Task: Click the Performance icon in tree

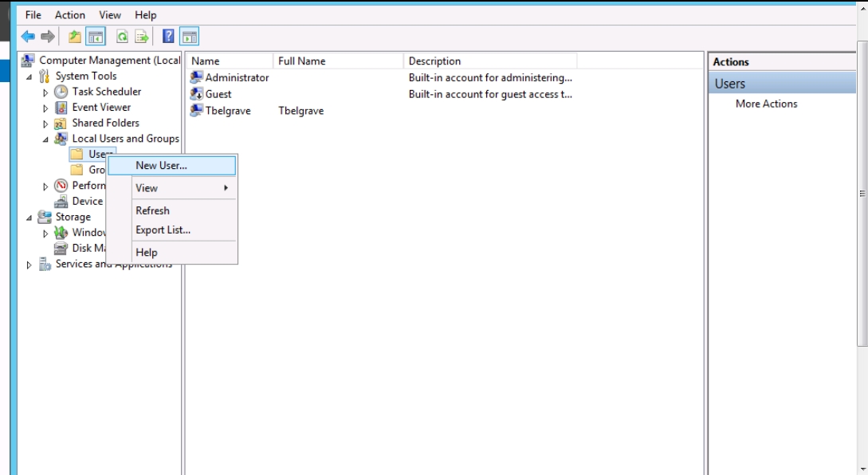Action: coord(61,186)
